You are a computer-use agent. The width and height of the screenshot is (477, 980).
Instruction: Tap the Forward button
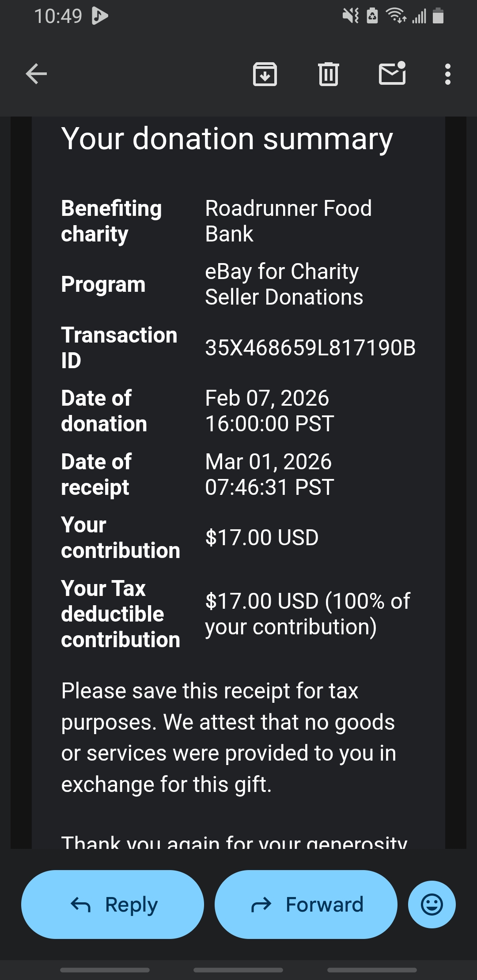(x=306, y=905)
